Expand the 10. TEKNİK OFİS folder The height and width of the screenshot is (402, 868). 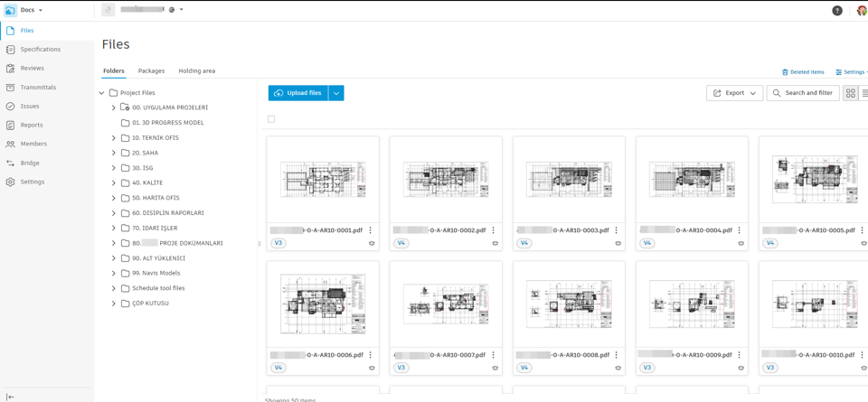point(114,138)
